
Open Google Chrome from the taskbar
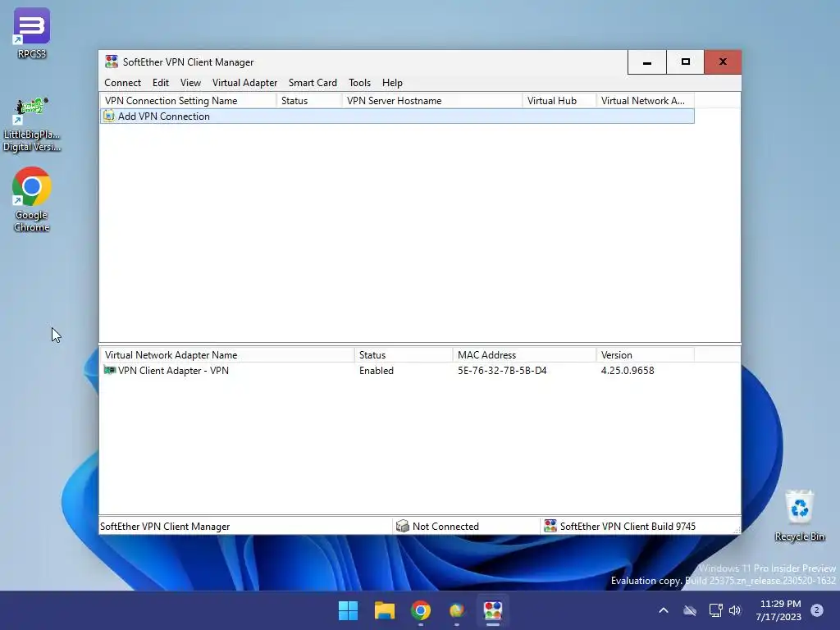[x=421, y=610]
